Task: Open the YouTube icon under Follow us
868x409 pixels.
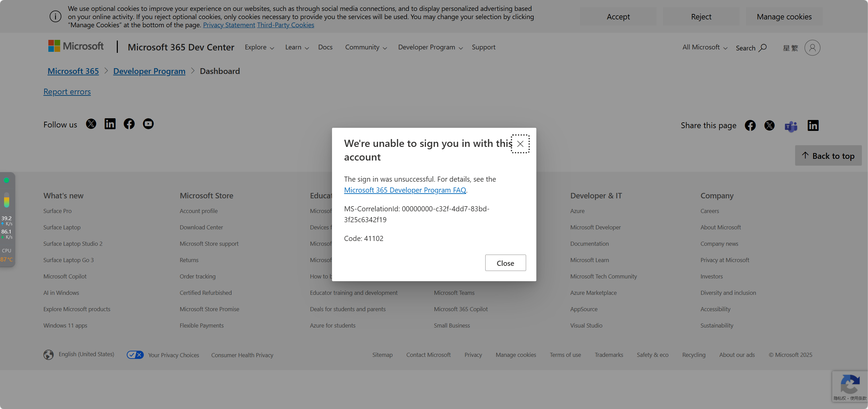Action: point(148,124)
